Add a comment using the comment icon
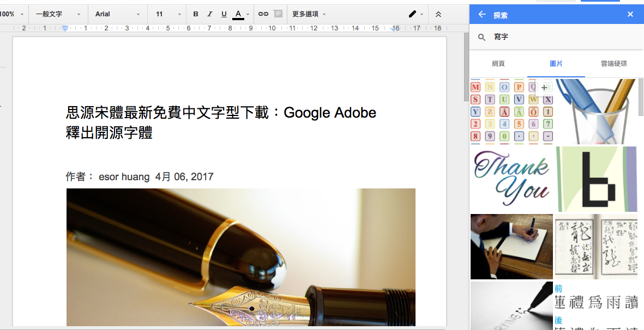The height and width of the screenshot is (330, 644). (x=278, y=14)
